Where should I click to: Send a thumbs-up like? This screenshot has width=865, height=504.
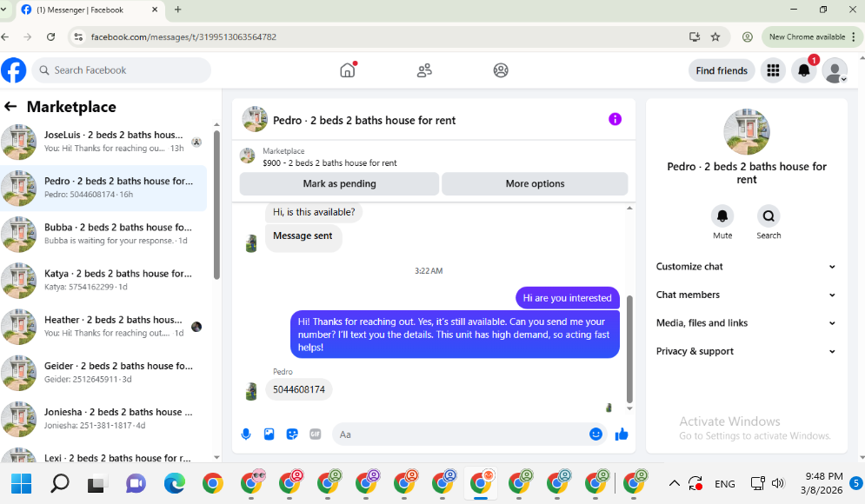click(x=622, y=434)
